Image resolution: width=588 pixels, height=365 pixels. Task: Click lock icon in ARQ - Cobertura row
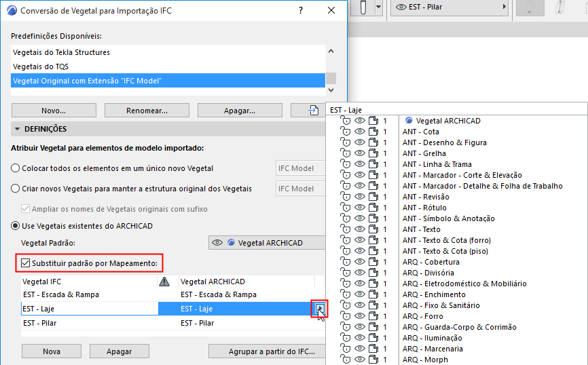(x=346, y=262)
